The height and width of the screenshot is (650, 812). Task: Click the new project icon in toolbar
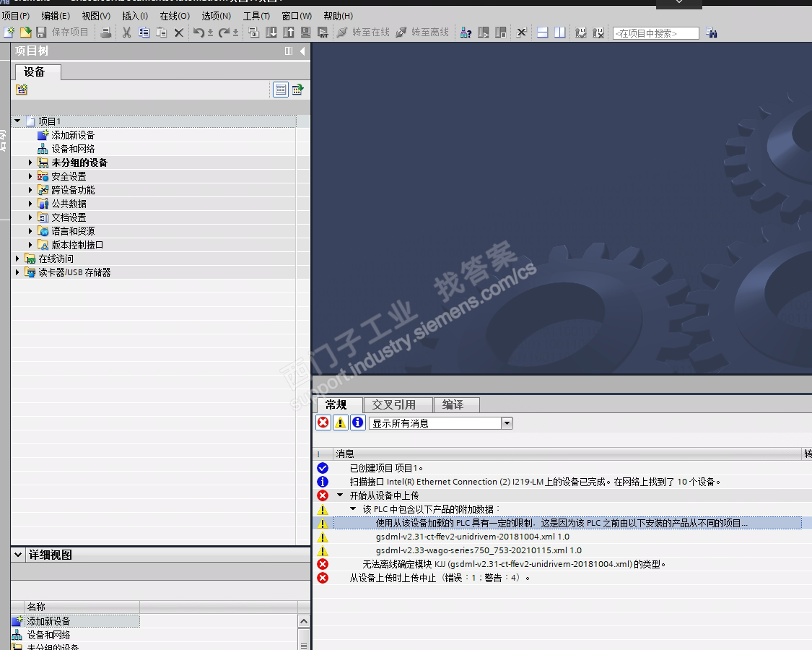point(9,32)
